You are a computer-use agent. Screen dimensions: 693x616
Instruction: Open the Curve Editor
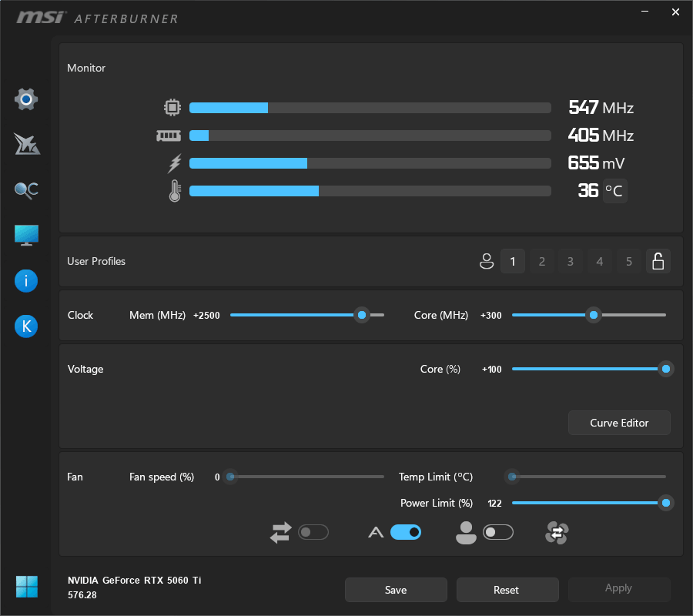(619, 423)
